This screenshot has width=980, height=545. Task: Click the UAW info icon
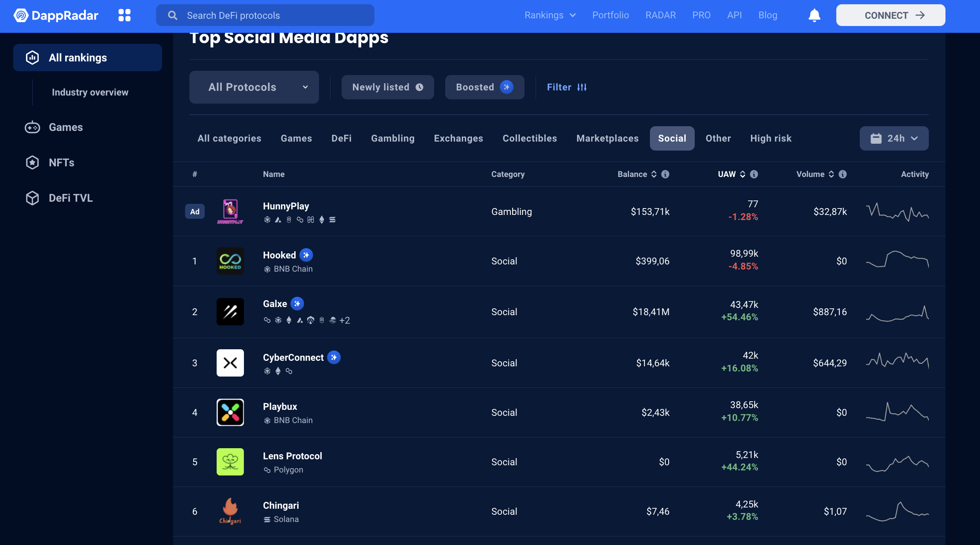754,174
